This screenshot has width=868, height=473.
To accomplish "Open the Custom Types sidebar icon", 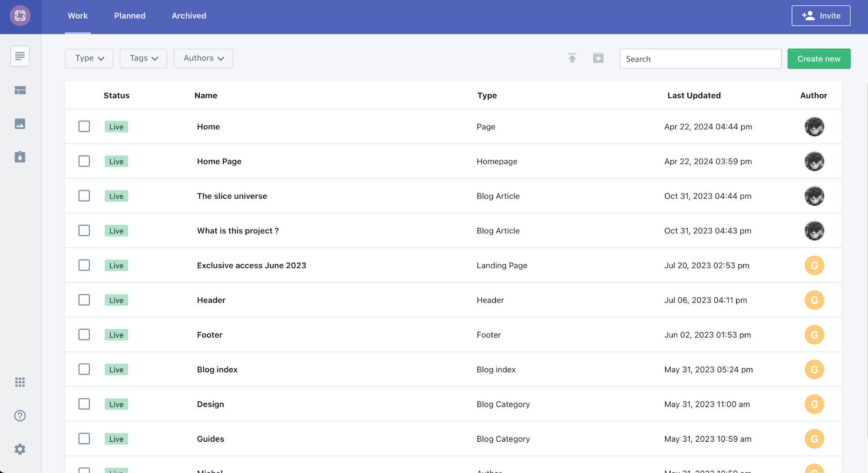I will tap(20, 90).
